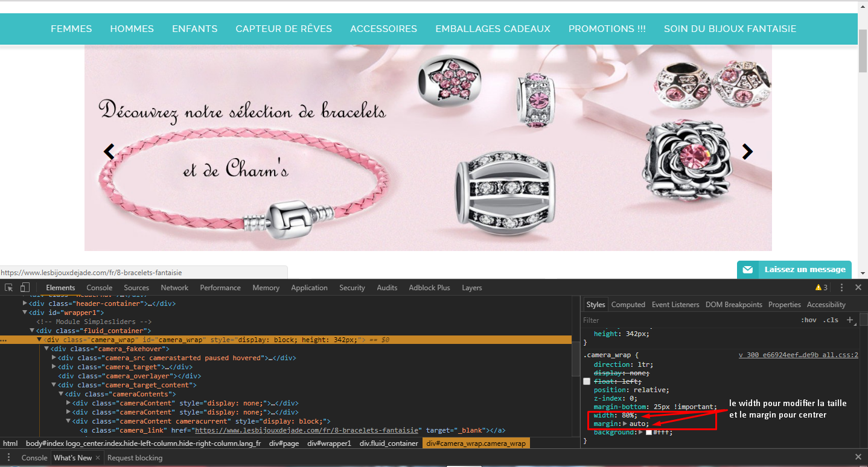868x467 pixels.
Task: Add a new style rule plus icon
Action: tap(850, 320)
